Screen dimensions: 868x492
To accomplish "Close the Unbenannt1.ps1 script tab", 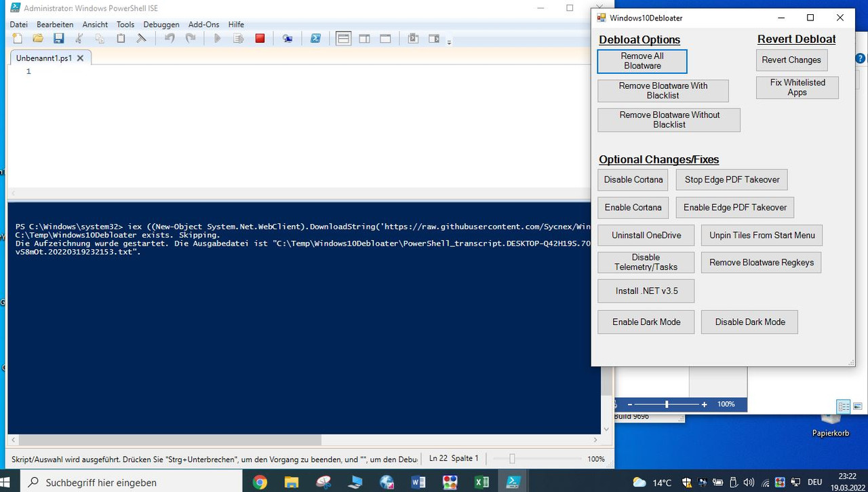I will pyautogui.click(x=80, y=58).
